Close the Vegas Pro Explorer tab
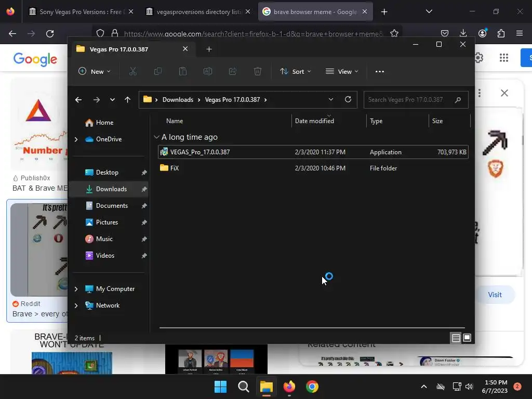 pos(185,49)
